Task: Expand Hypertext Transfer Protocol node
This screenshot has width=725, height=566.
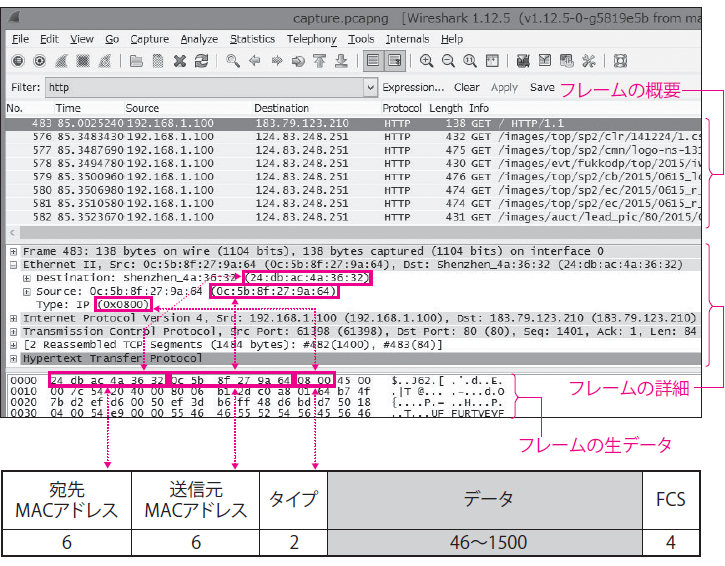Action: (13, 359)
